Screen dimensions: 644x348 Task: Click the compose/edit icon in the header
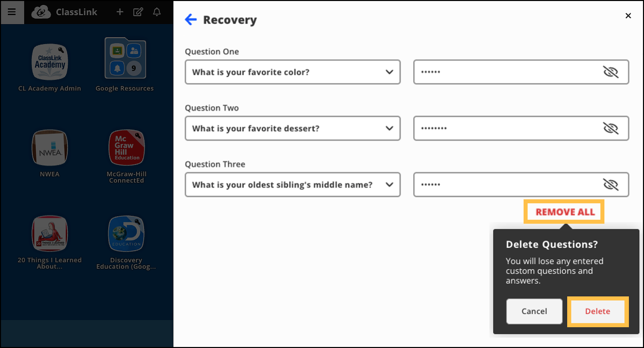pyautogui.click(x=138, y=12)
